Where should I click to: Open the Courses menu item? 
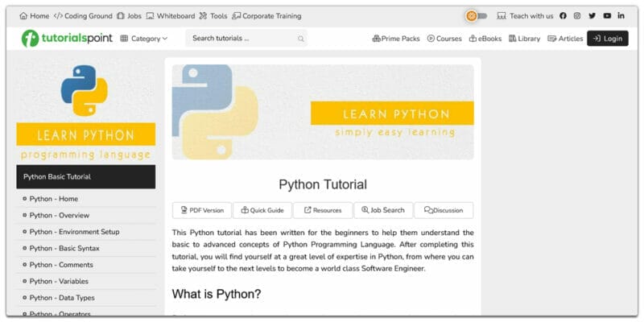pyautogui.click(x=444, y=39)
